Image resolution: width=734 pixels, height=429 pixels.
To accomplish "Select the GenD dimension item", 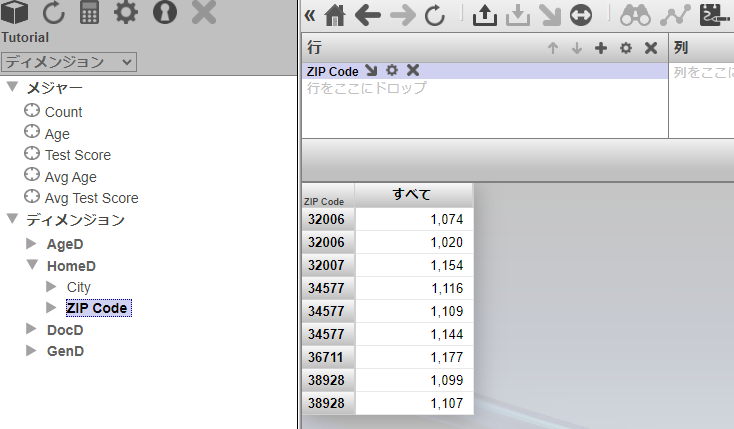I will click(x=65, y=351).
